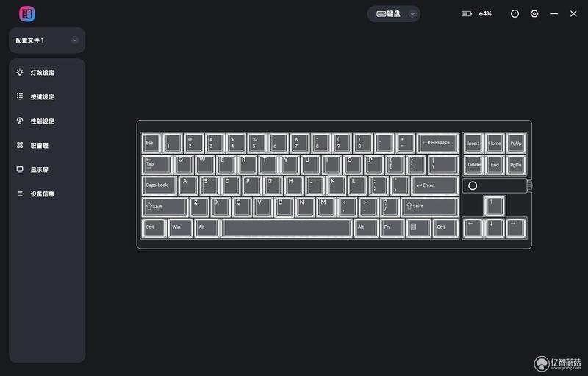Open device information (设备信息)

35,194
